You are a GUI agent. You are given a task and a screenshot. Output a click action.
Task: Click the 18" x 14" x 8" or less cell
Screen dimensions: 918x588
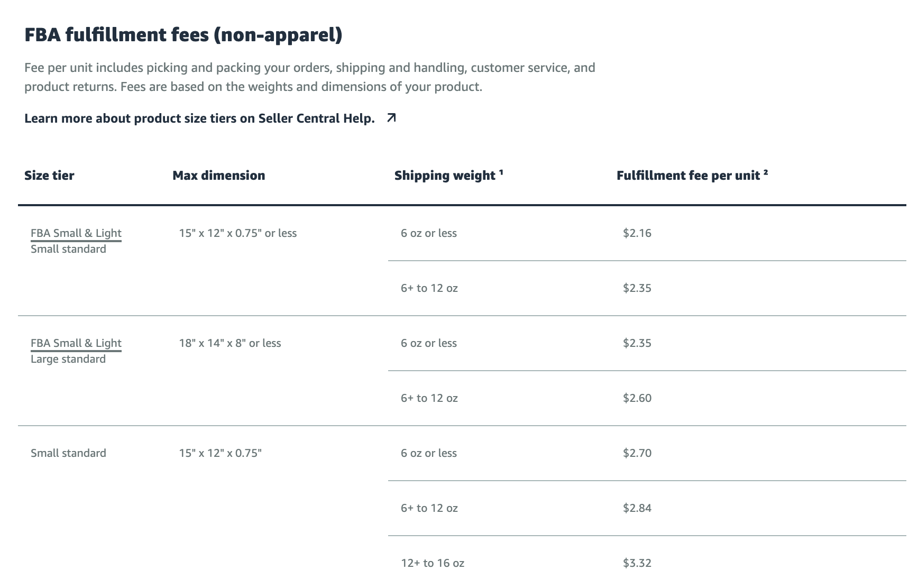pos(230,343)
